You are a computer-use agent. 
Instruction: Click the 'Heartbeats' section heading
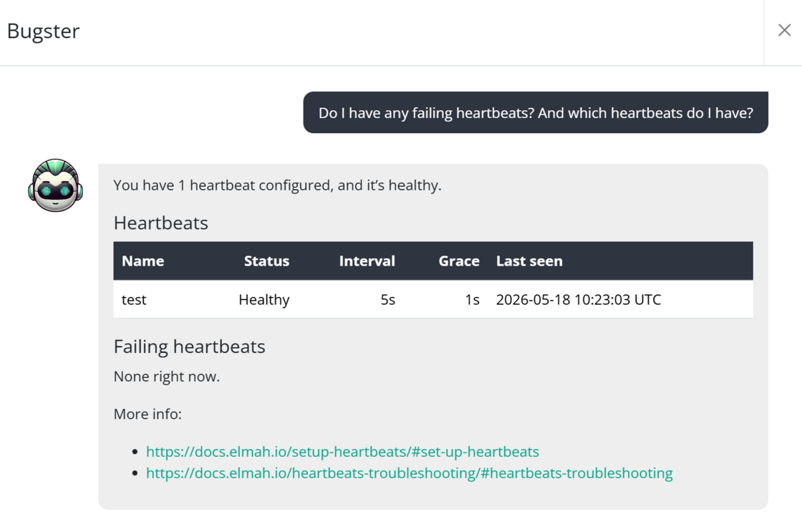(x=160, y=223)
